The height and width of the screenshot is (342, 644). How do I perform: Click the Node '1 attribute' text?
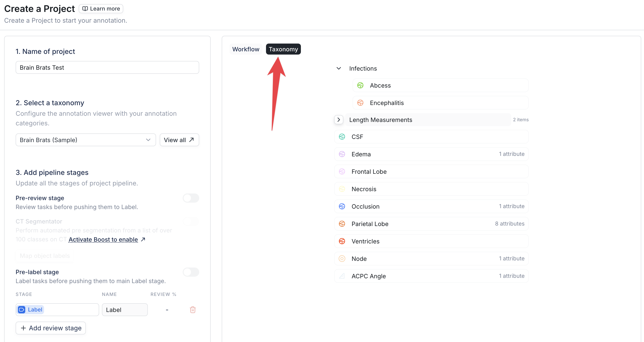pyautogui.click(x=512, y=259)
